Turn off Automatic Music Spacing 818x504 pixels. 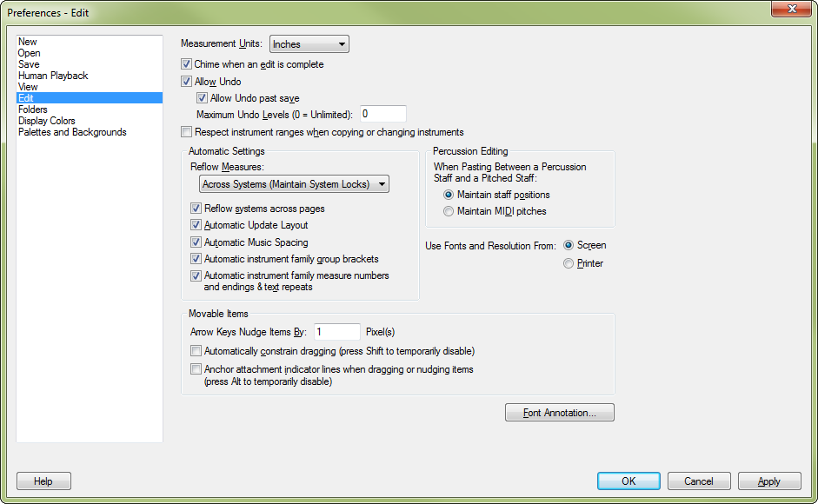point(196,242)
